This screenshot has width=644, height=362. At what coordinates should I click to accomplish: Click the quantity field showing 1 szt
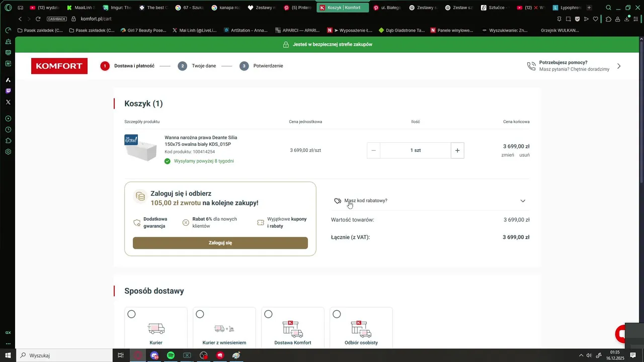pyautogui.click(x=416, y=150)
